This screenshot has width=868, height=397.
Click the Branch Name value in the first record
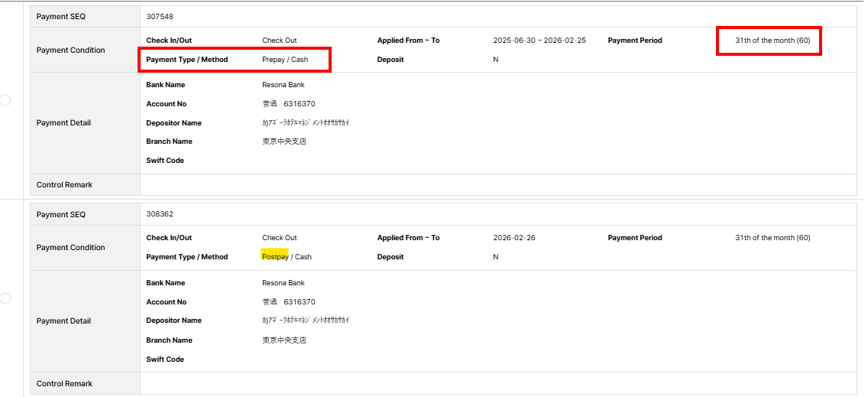click(x=284, y=142)
